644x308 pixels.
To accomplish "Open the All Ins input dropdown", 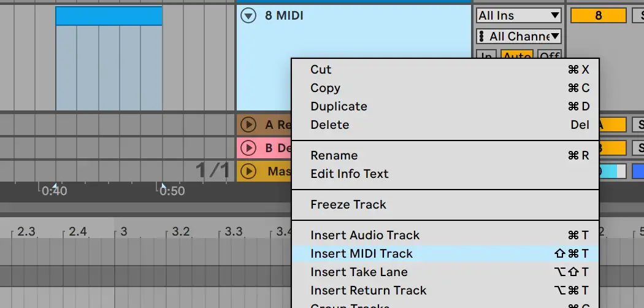I will click(x=519, y=16).
